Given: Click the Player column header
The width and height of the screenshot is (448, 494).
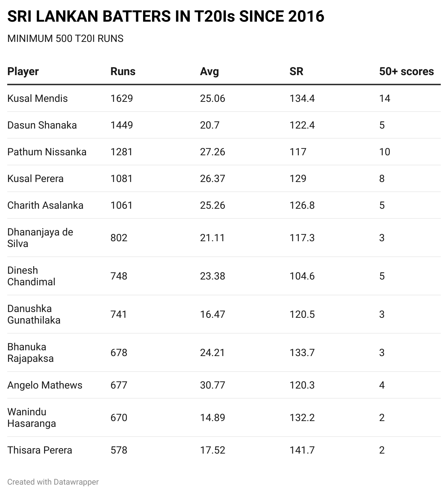Looking at the screenshot, I should [23, 71].
